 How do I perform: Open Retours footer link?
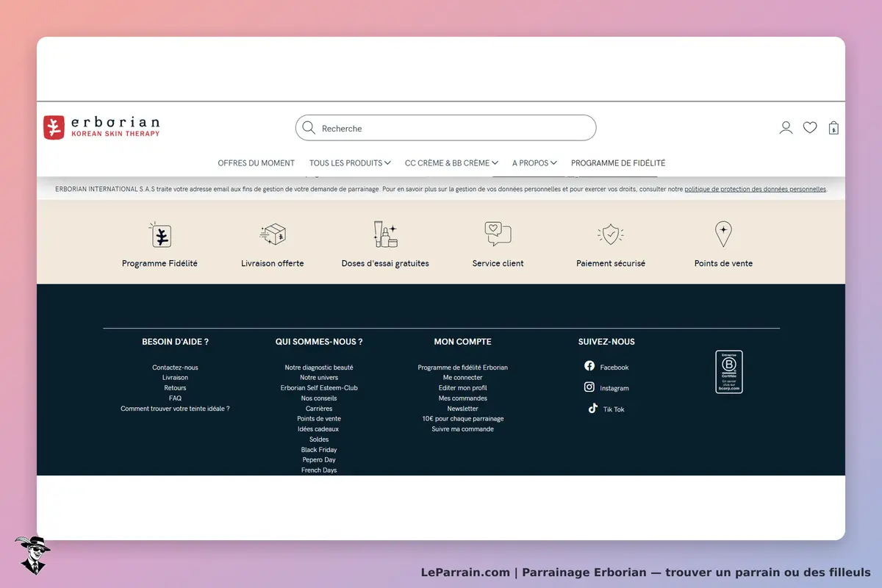coord(175,388)
